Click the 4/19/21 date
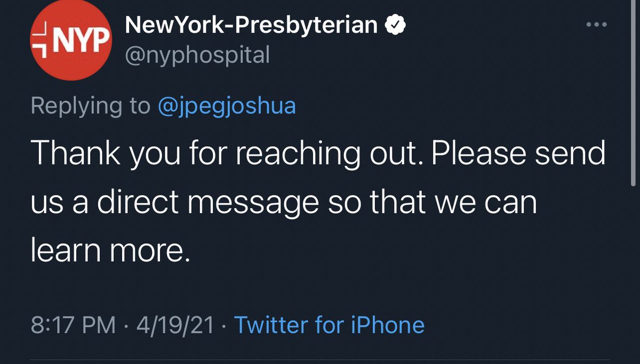640x364 pixels. point(174,325)
